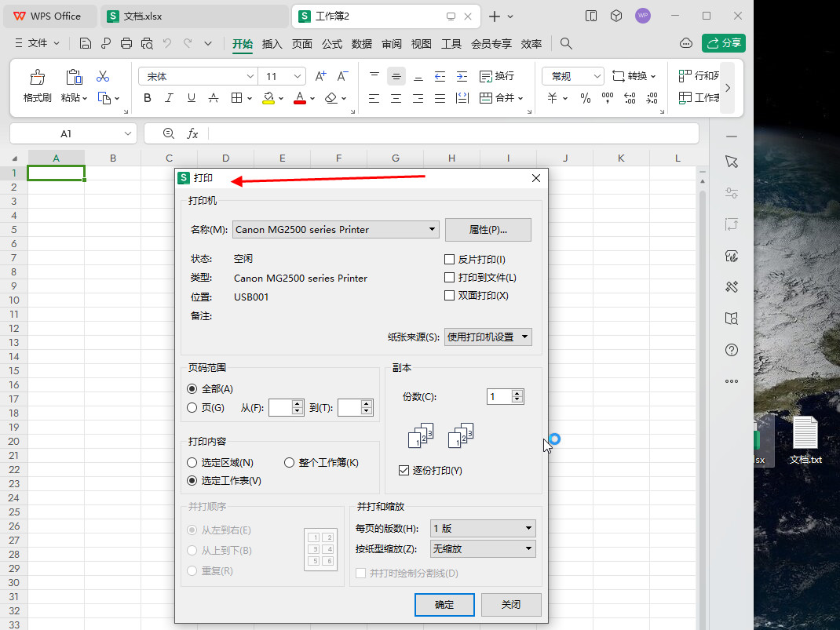Click the Merge cells (合并) icon
The image size is (840, 630).
[x=486, y=98]
